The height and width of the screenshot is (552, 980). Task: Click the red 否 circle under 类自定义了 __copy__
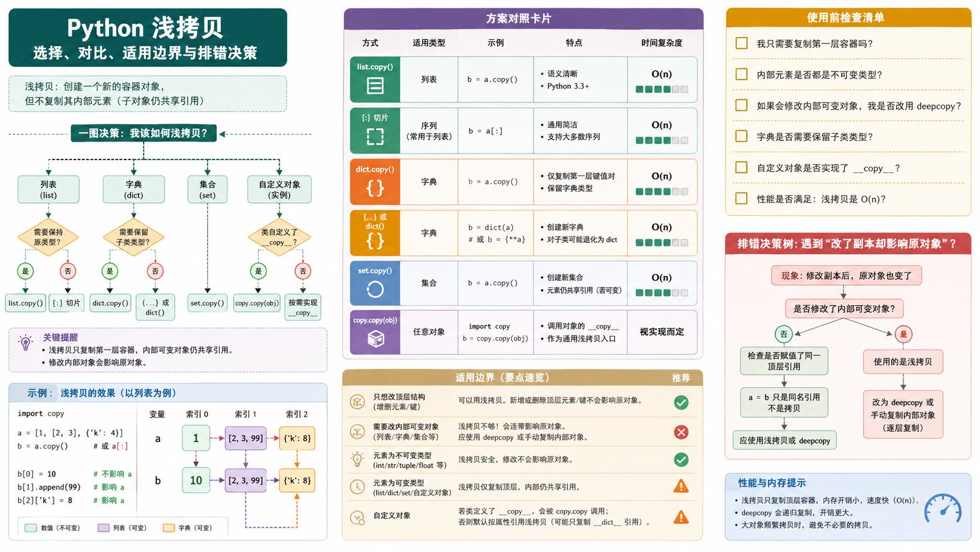point(303,271)
